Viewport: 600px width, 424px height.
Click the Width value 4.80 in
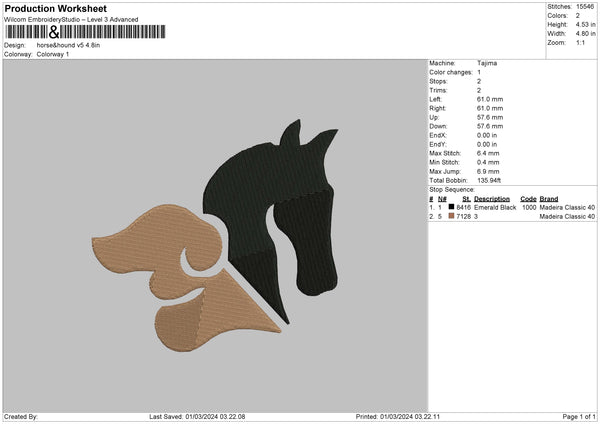coord(585,34)
